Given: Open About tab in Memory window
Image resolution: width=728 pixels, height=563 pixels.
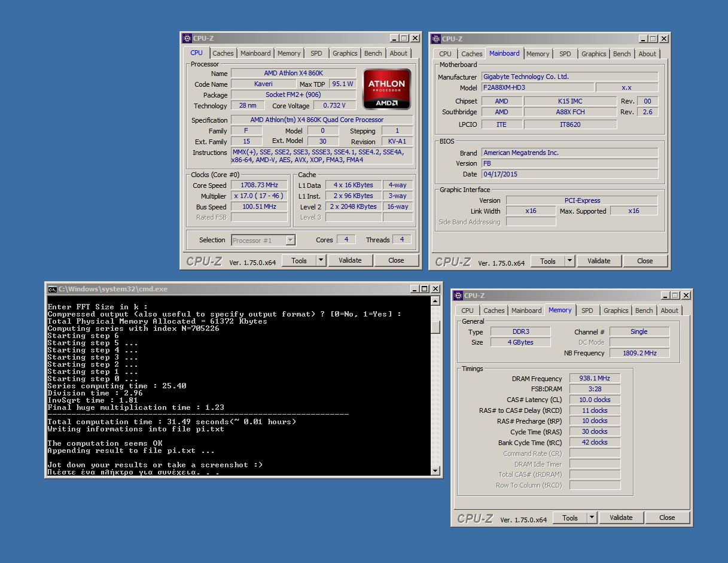Looking at the screenshot, I should pyautogui.click(x=669, y=311).
